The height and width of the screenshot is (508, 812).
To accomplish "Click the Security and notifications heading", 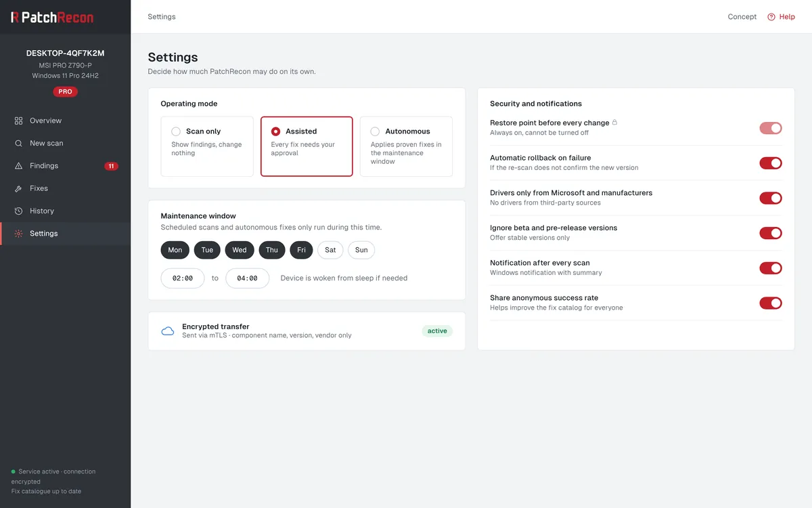I will 536,104.
